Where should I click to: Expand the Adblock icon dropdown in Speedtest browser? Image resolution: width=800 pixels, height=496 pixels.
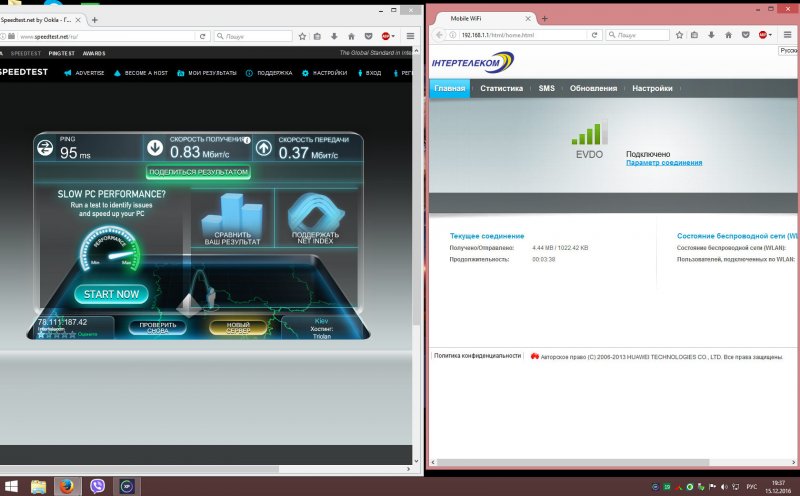point(393,36)
